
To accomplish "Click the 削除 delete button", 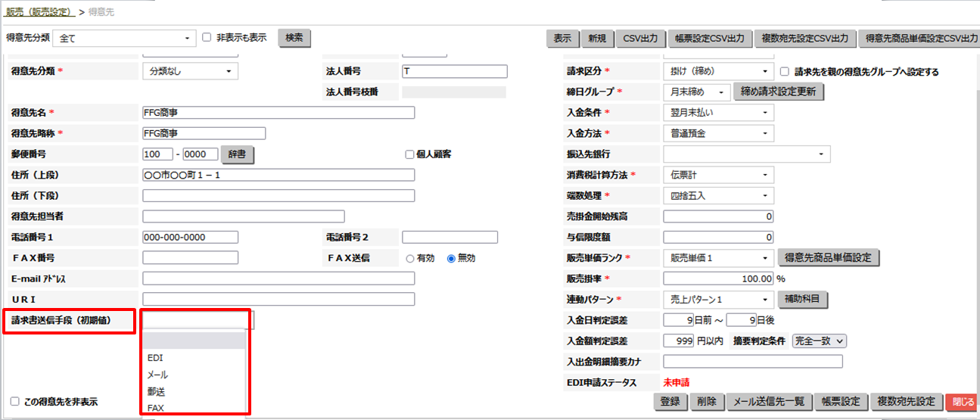I will (705, 402).
